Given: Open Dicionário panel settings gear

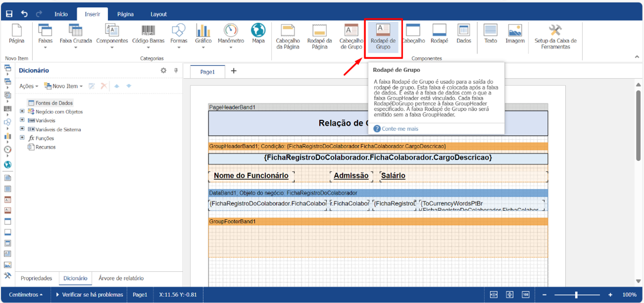Looking at the screenshot, I should [164, 70].
